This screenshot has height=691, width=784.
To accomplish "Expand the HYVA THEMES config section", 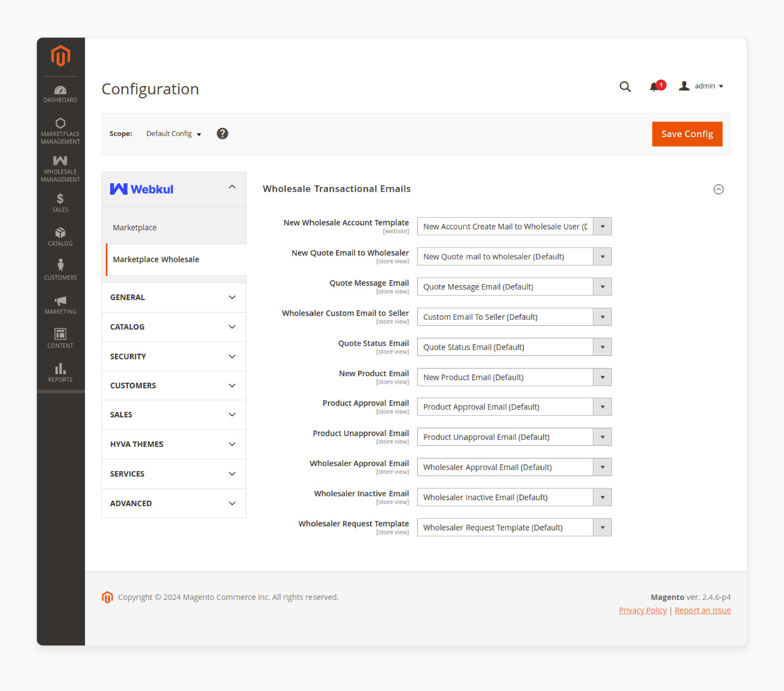I will pyautogui.click(x=174, y=444).
